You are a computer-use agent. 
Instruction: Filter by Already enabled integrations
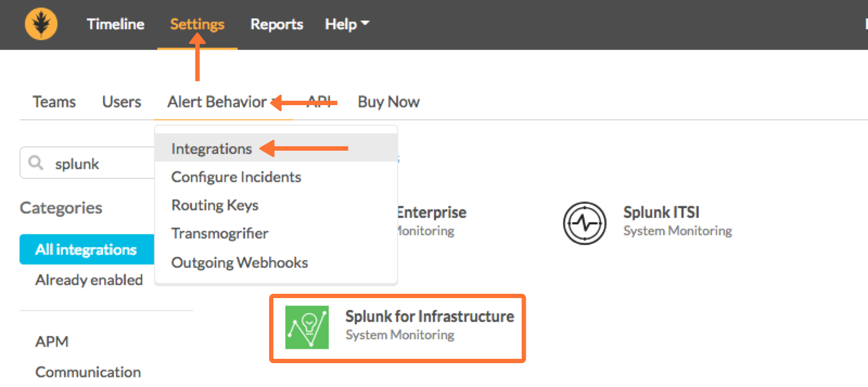coord(89,280)
